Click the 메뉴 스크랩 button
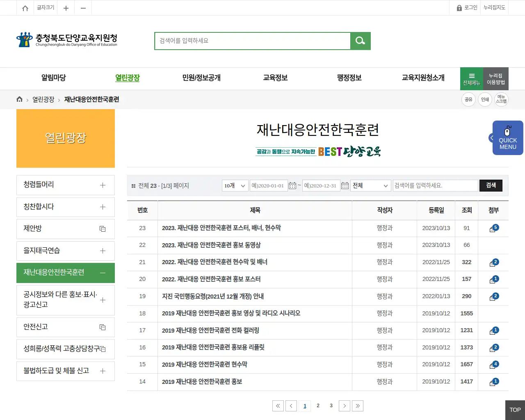 point(501,99)
